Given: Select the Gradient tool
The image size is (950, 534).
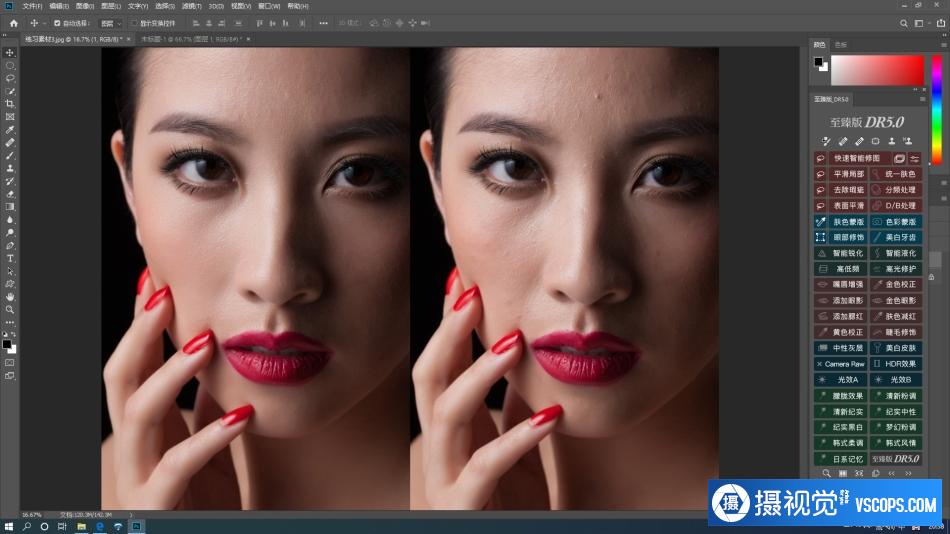Looking at the screenshot, I should coord(10,207).
